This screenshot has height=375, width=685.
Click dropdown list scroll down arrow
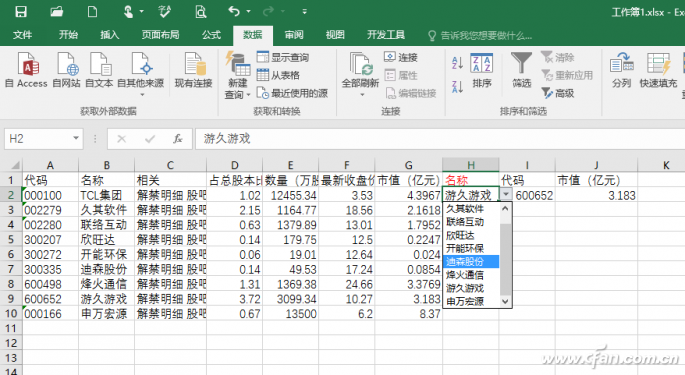click(x=505, y=301)
